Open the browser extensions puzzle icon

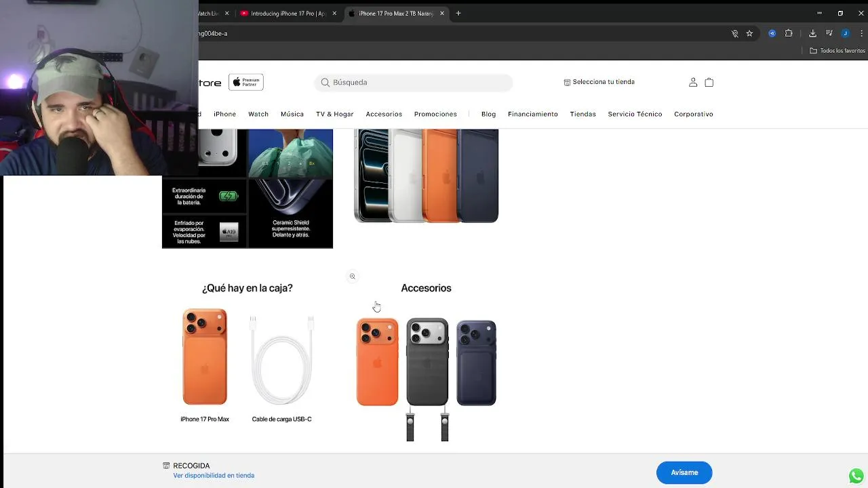tap(789, 33)
